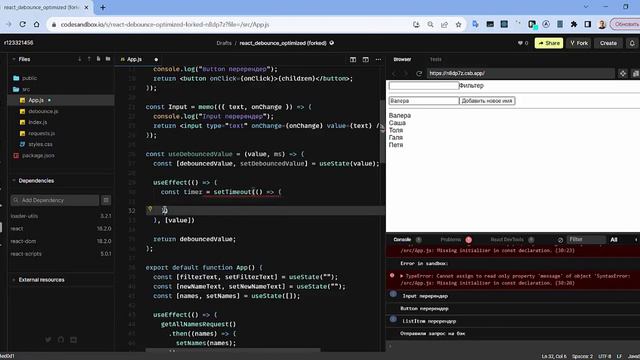Click the new file icon in Files header

point(98,59)
